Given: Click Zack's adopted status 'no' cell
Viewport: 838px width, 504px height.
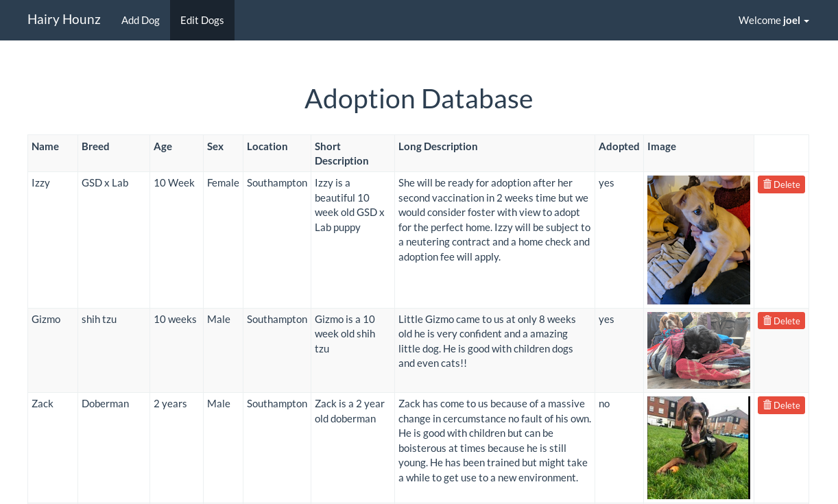Looking at the screenshot, I should [x=604, y=404].
